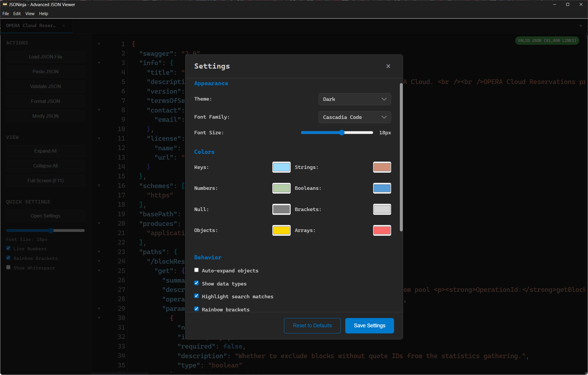This screenshot has height=375, width=588.
Task: Collapse the produces array at line 20
Action: [99, 223]
